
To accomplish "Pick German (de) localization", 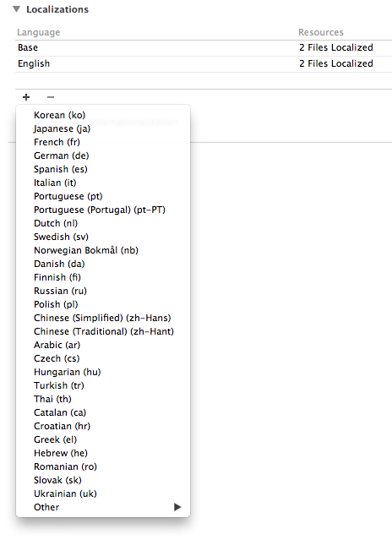I will pos(103,155).
